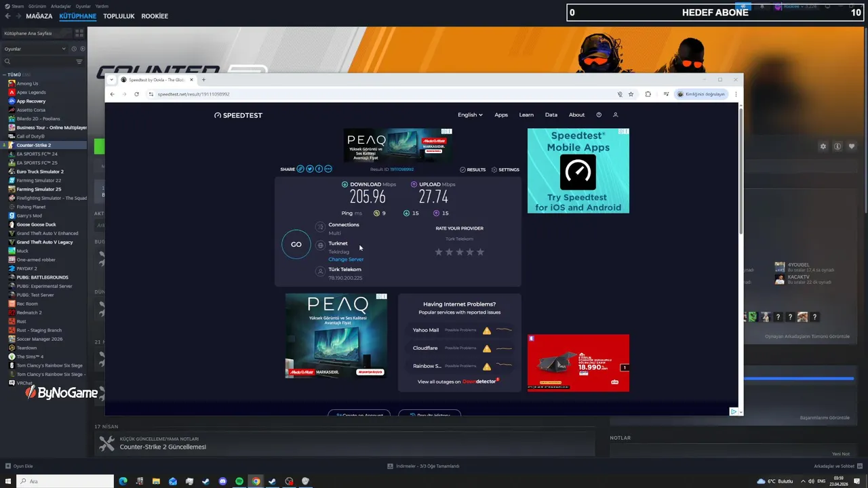This screenshot has width=868, height=488.
Task: Reload the Speedtest page in Chrome
Action: click(x=136, y=94)
